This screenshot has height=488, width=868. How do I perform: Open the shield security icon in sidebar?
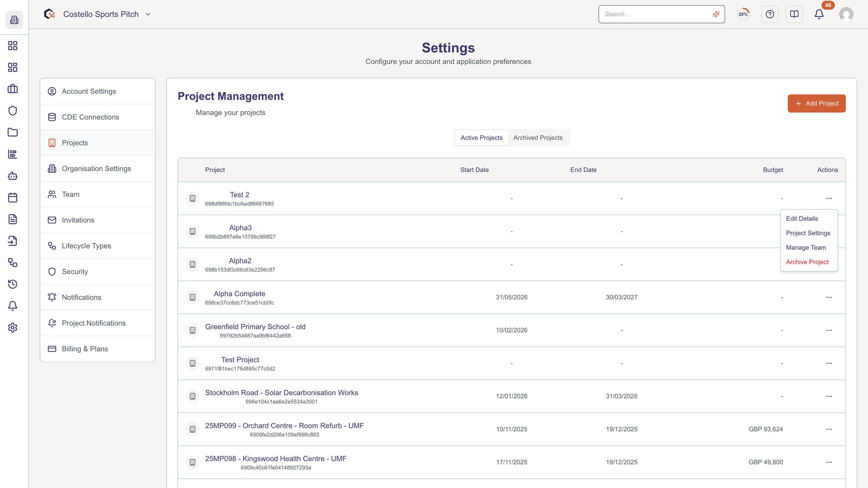point(13,111)
